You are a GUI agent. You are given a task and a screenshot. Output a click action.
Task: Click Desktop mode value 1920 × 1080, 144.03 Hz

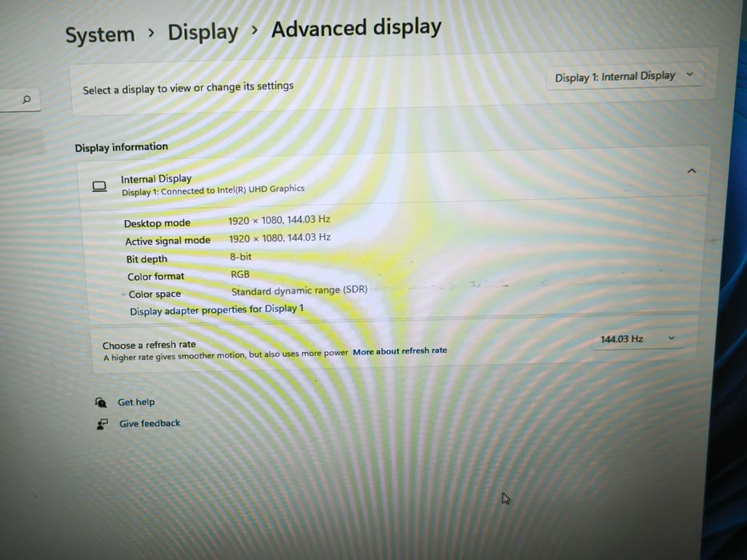point(279,220)
